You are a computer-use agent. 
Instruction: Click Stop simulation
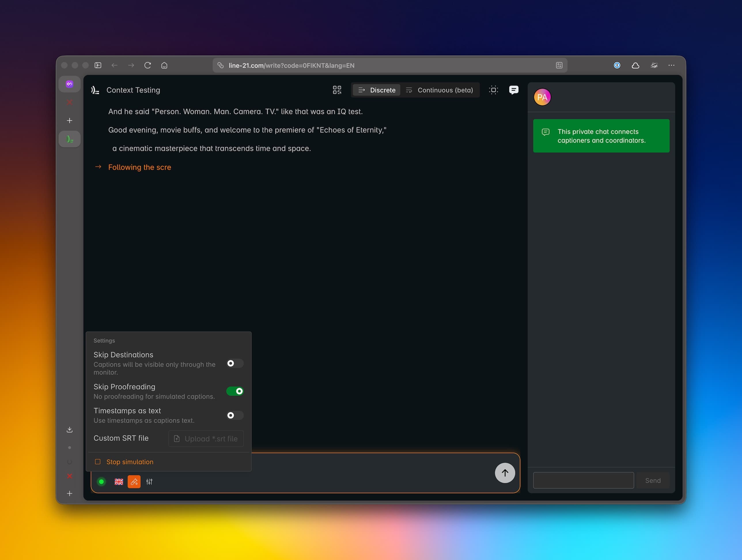(x=130, y=462)
